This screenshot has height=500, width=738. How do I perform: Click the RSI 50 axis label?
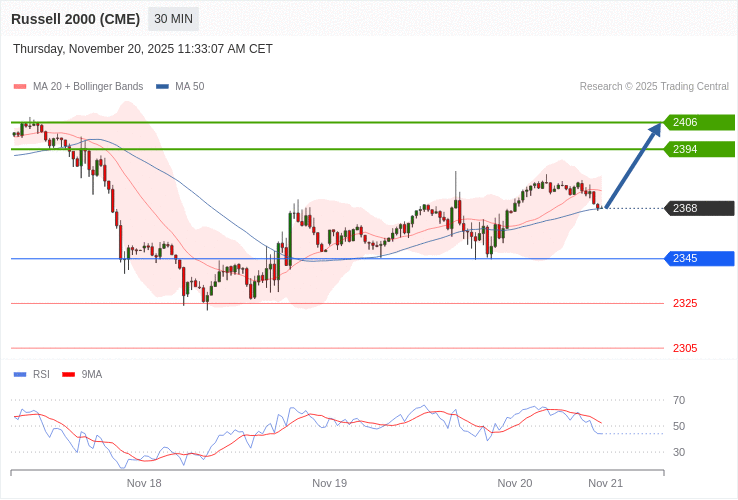[x=679, y=426]
